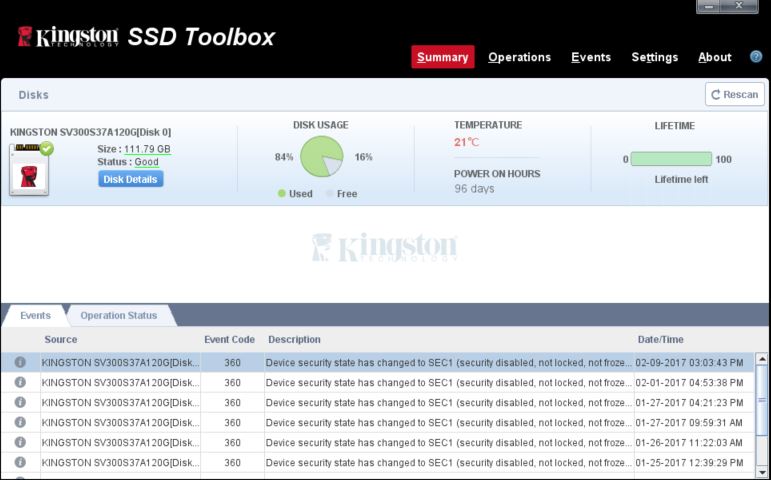Switch to the Operation Status tab
Image resolution: width=771 pixels, height=480 pixels.
click(119, 316)
